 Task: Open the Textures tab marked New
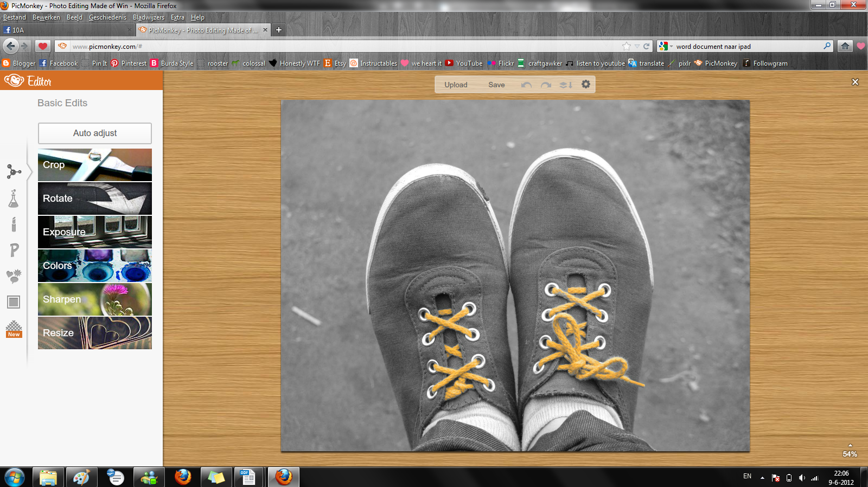pos(14,329)
